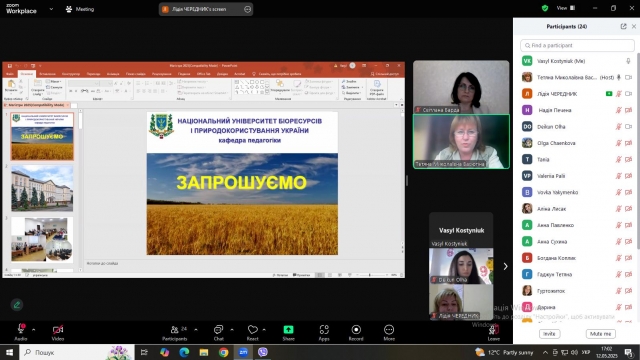The image size is (640, 360).
Task: Select Світлана Барда's video tile
Action: (x=461, y=87)
